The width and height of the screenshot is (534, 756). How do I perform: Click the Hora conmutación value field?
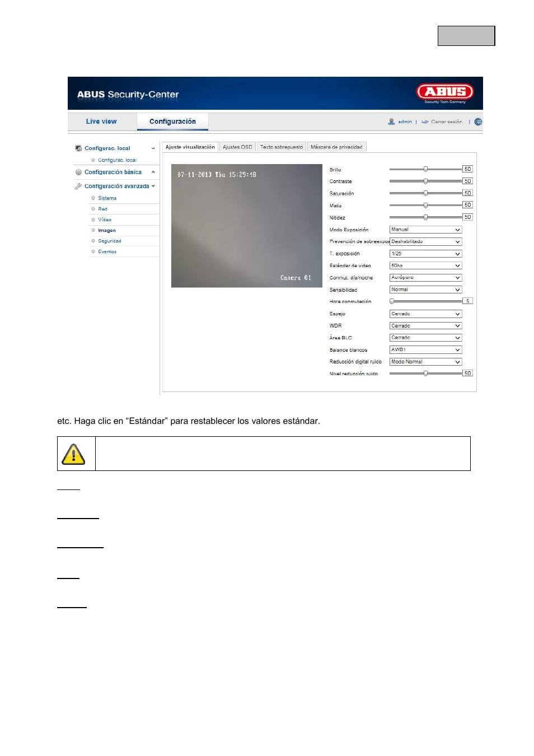467,301
